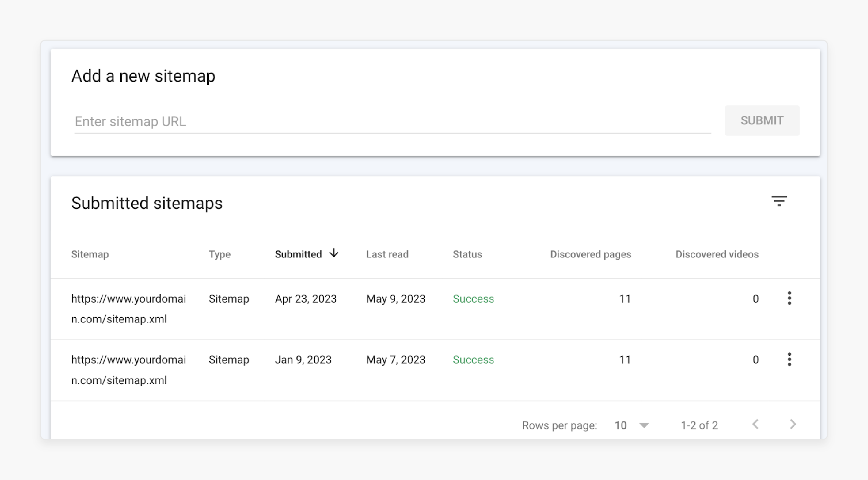Screen dimensions: 868x480
Task: Click the Submitted sort arrow icon
Action: 334,253
